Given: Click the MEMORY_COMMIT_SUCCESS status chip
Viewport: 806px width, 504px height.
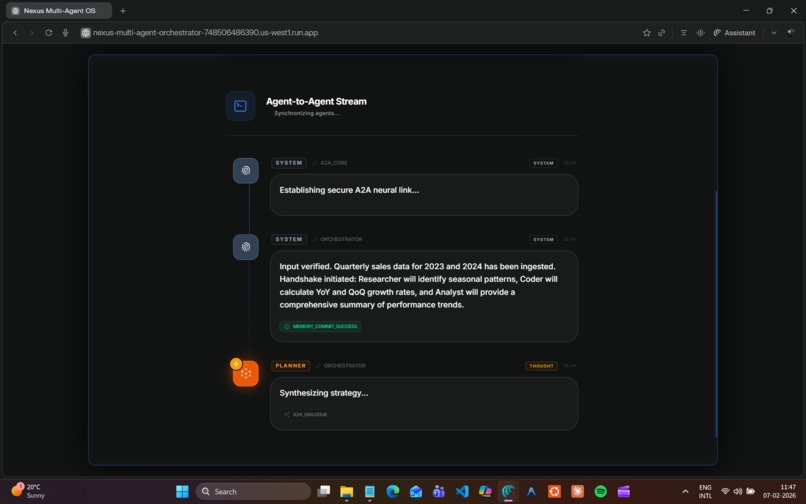Looking at the screenshot, I should 320,327.
